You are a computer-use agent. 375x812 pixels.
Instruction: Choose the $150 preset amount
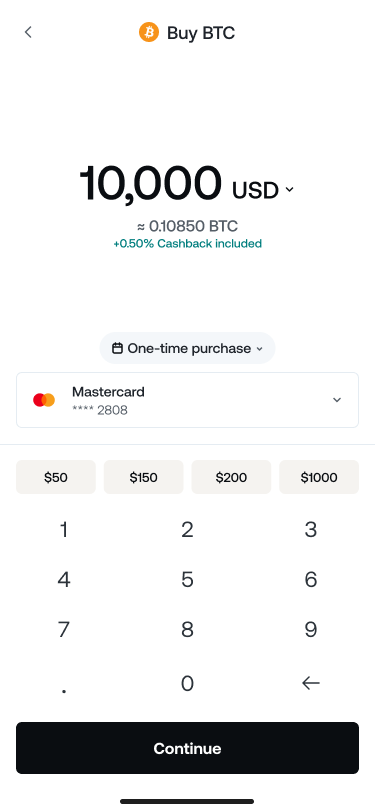(x=143, y=477)
